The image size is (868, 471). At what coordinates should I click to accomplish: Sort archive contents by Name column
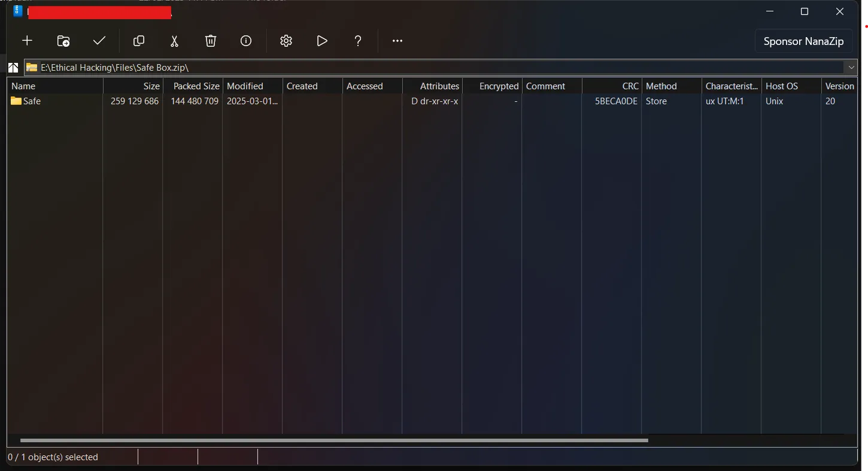[23, 86]
